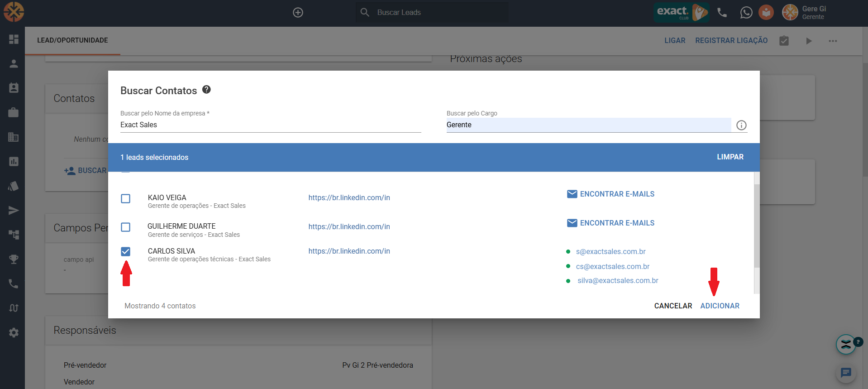Open KAIO VEIGA's LinkedIn link
868x389 pixels.
(x=349, y=197)
